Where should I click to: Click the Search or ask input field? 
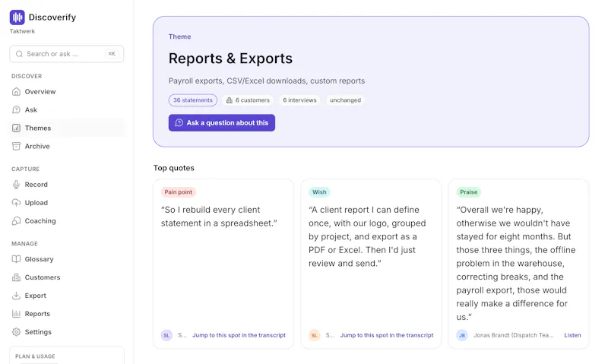[x=67, y=54]
